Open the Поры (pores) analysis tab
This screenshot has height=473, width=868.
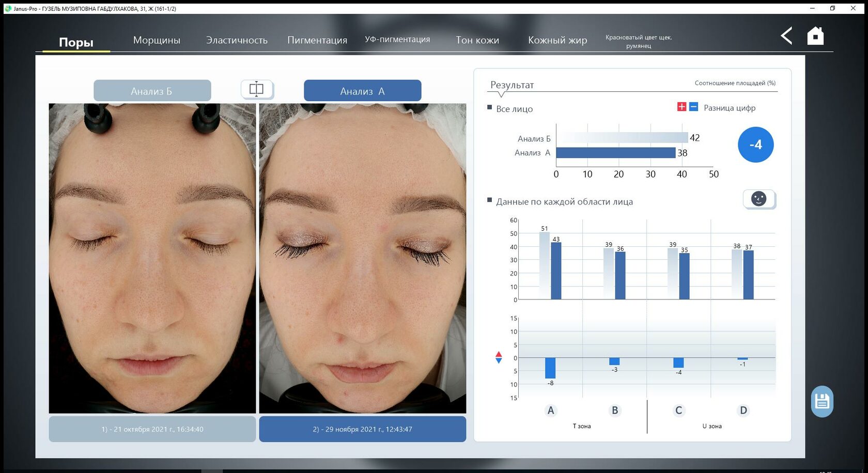click(x=76, y=42)
